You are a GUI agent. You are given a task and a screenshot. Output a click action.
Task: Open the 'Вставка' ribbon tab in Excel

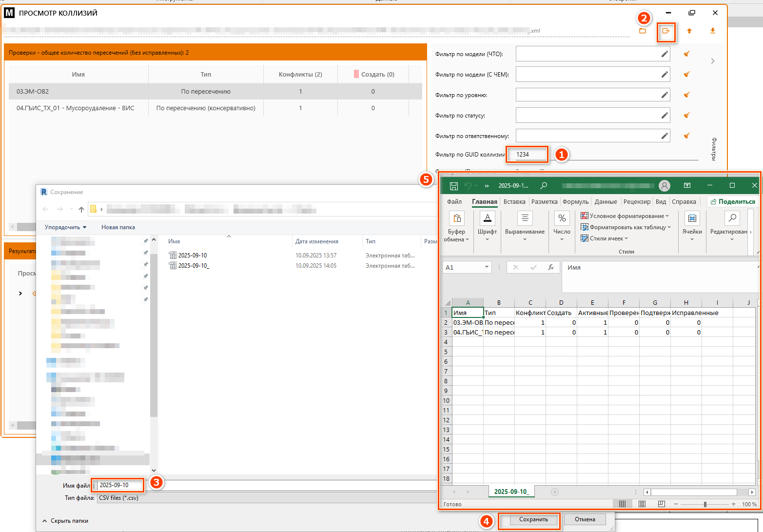(514, 202)
